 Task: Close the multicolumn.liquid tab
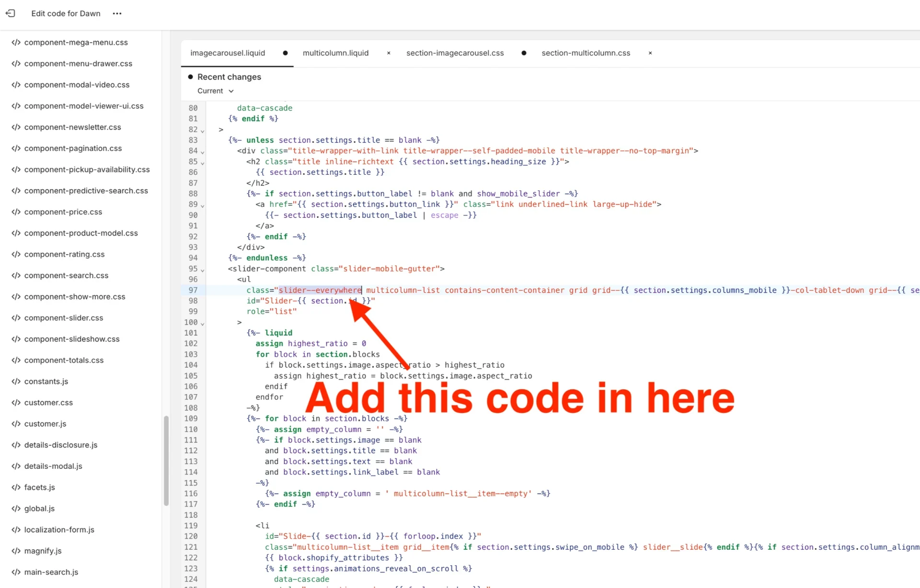tap(389, 53)
